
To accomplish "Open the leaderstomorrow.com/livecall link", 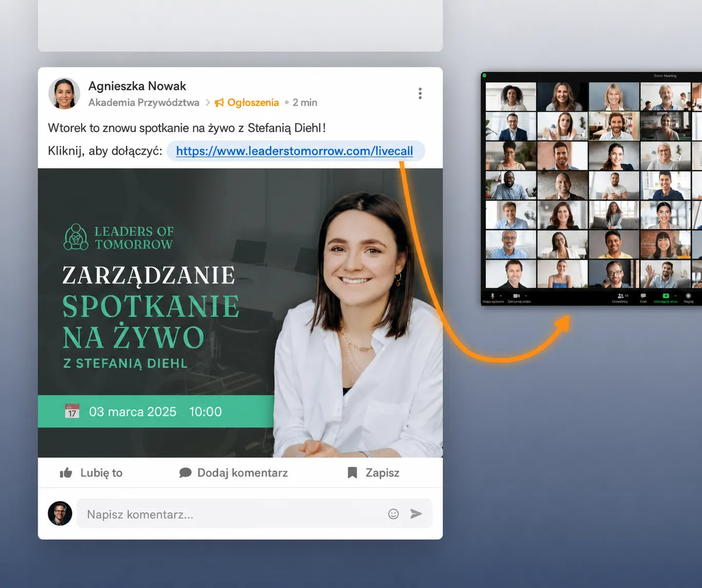I will click(295, 151).
